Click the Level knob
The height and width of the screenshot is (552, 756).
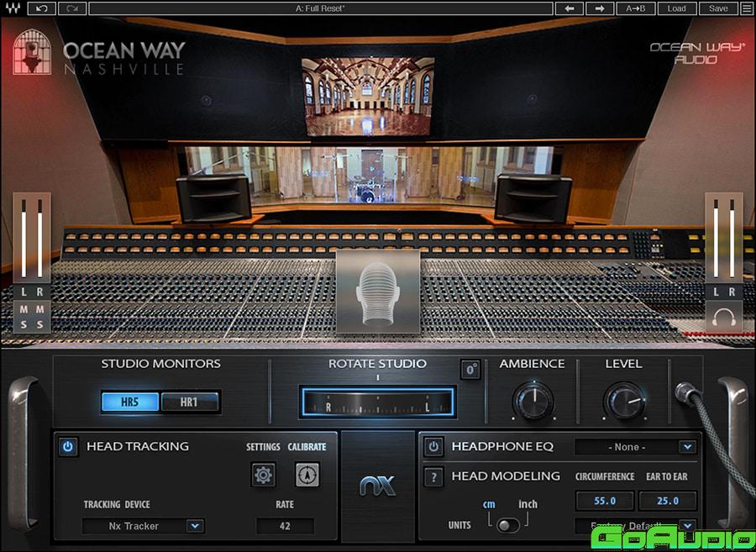point(624,401)
